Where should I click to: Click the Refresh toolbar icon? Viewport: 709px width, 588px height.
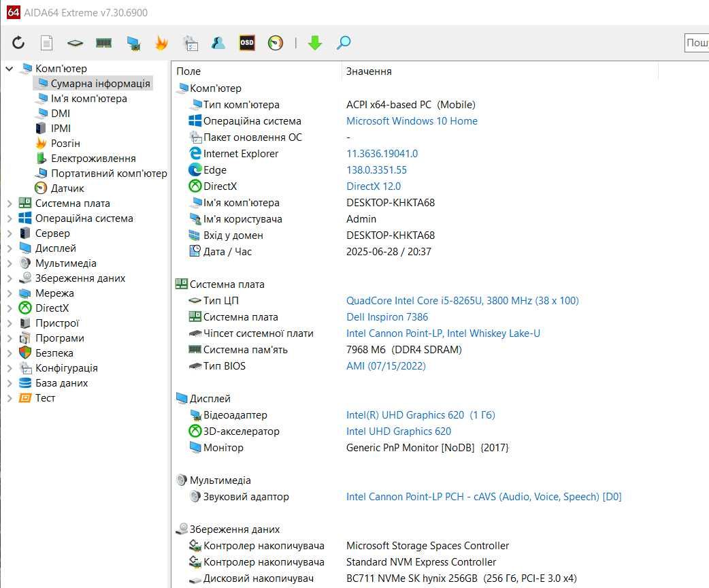(x=18, y=43)
